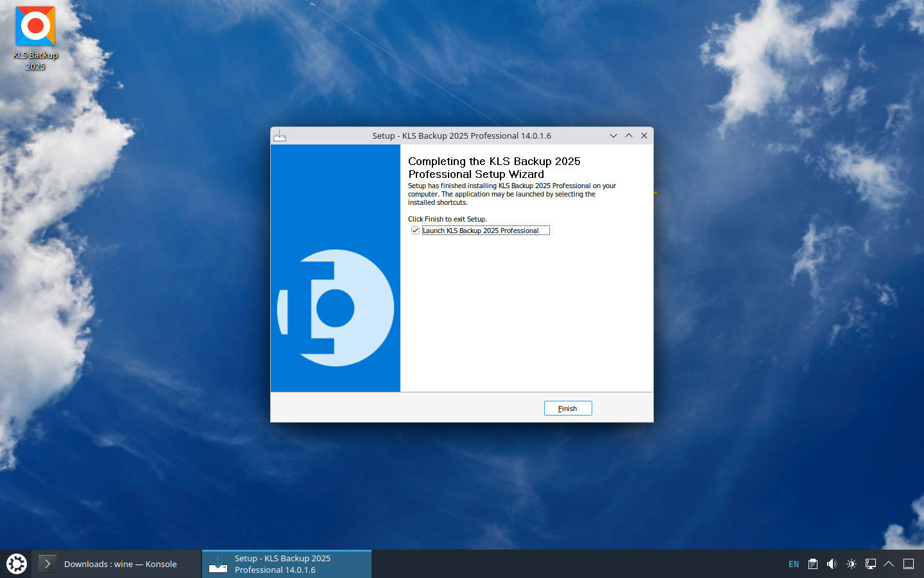Click the "Click Finish to exit Setup." text

(447, 219)
